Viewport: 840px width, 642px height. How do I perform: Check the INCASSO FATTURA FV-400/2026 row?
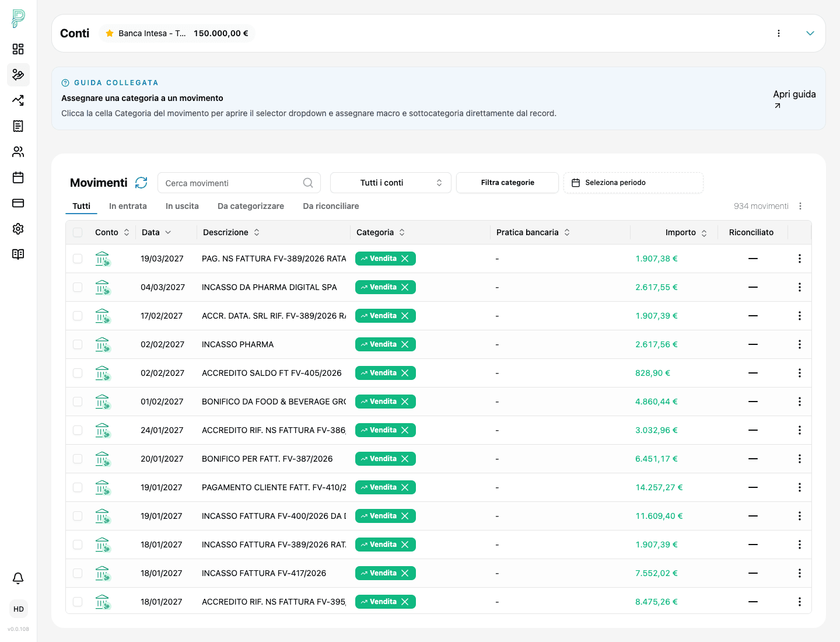(x=78, y=516)
